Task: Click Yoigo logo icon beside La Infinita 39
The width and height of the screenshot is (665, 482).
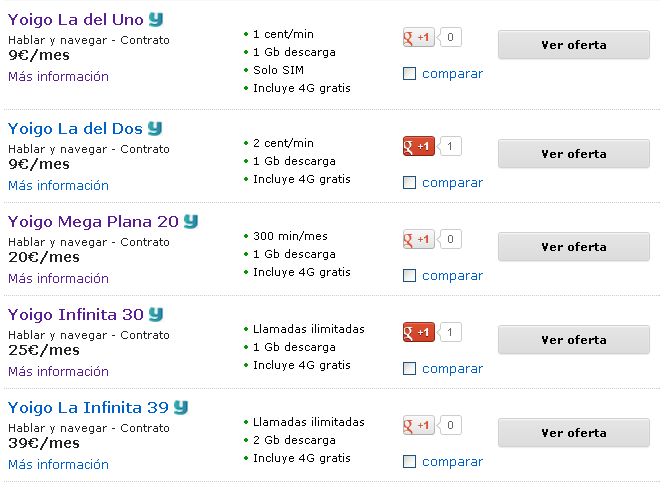Action: click(x=181, y=407)
